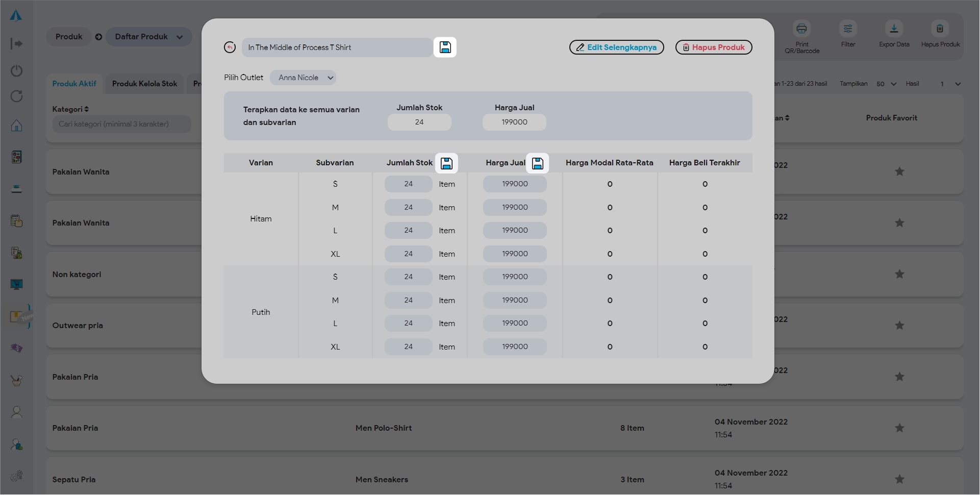
Task: Select the Produk Aktif tab
Action: point(74,84)
